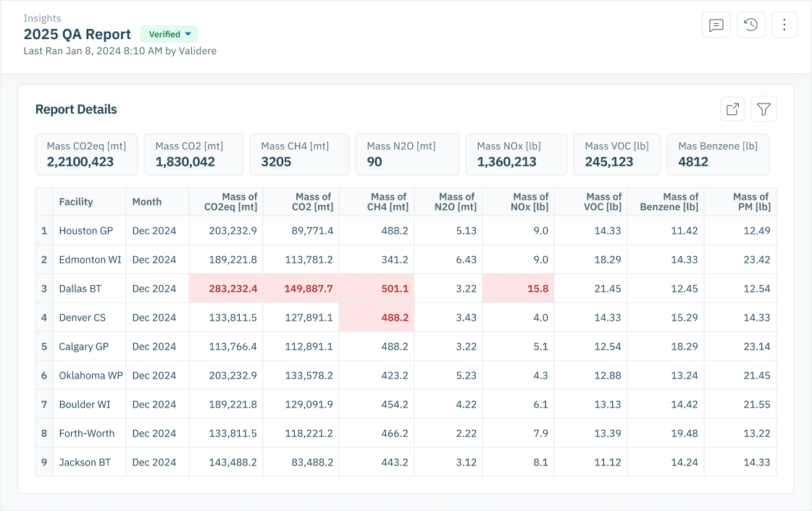
Task: Select the Oklahoma WP facility cell
Action: pyautogui.click(x=91, y=376)
